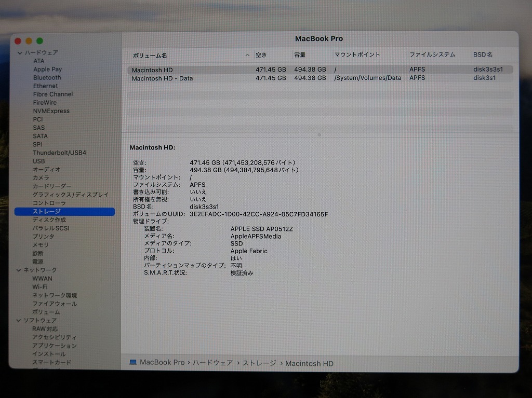The height and width of the screenshot is (398, 532).
Task: Collapse the ネットワーク section
Action: (19, 270)
